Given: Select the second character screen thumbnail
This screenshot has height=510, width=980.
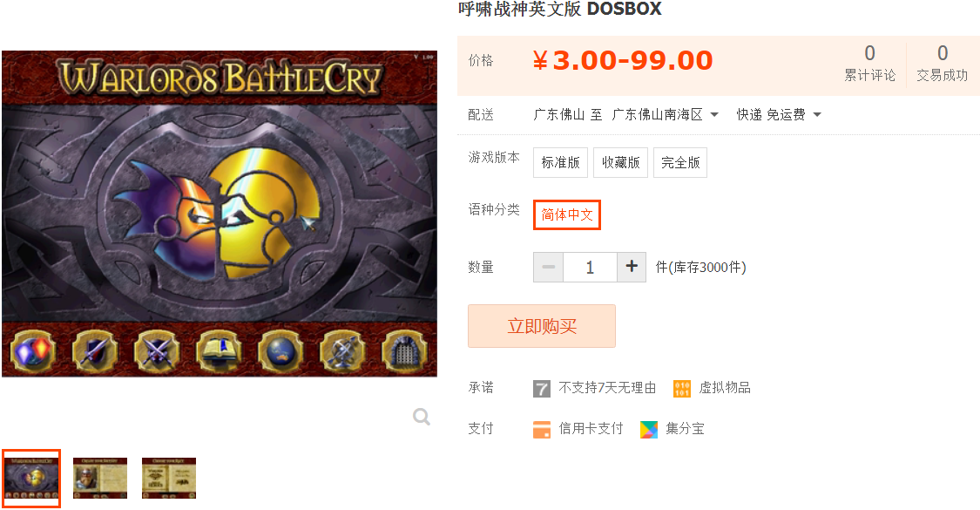Looking at the screenshot, I should point(100,478).
